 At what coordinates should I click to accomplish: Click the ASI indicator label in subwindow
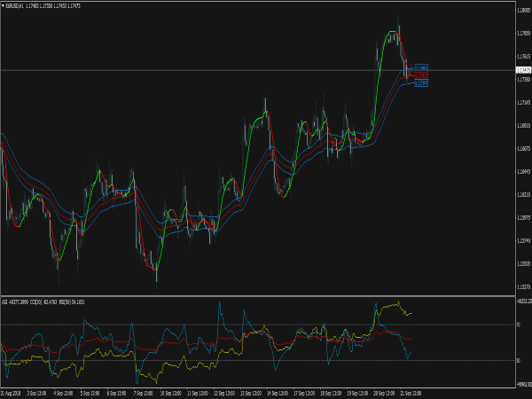pos(15,302)
